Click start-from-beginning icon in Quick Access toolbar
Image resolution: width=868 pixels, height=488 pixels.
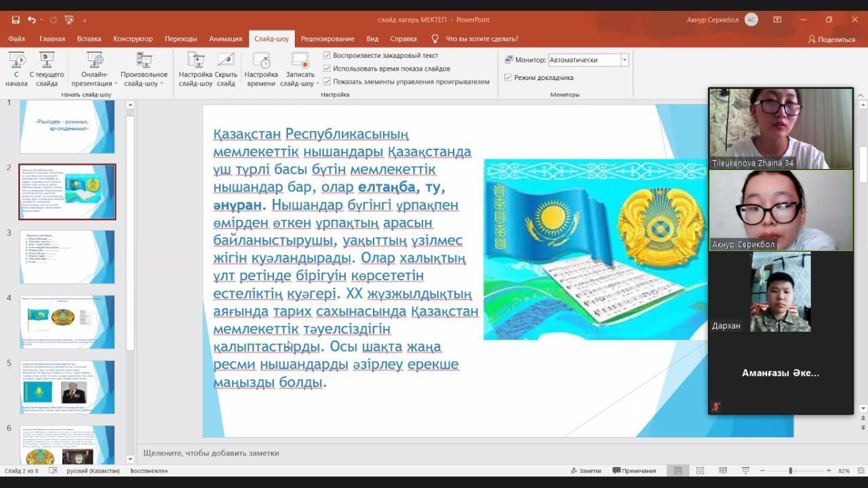click(x=69, y=20)
